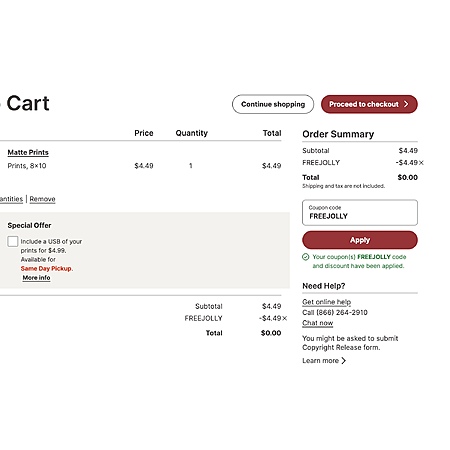Remove FREEJOLLY coupon in cart totals

click(x=284, y=318)
